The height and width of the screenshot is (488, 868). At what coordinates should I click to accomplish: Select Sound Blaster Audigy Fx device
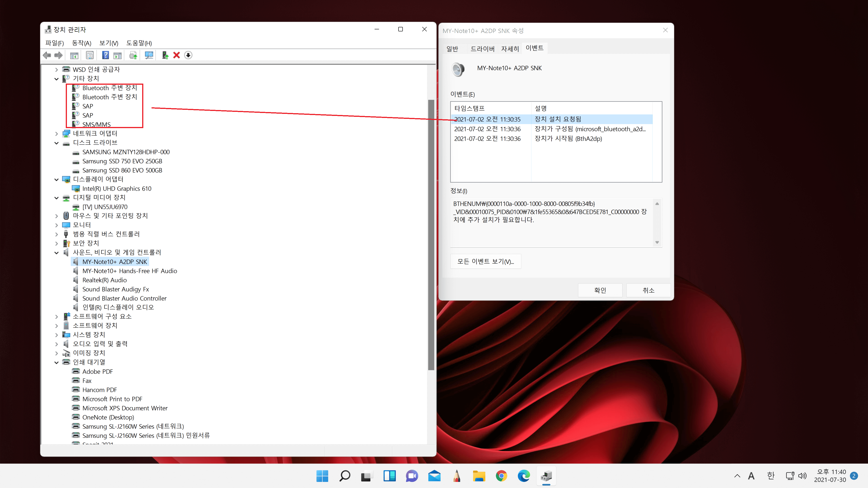(x=116, y=289)
